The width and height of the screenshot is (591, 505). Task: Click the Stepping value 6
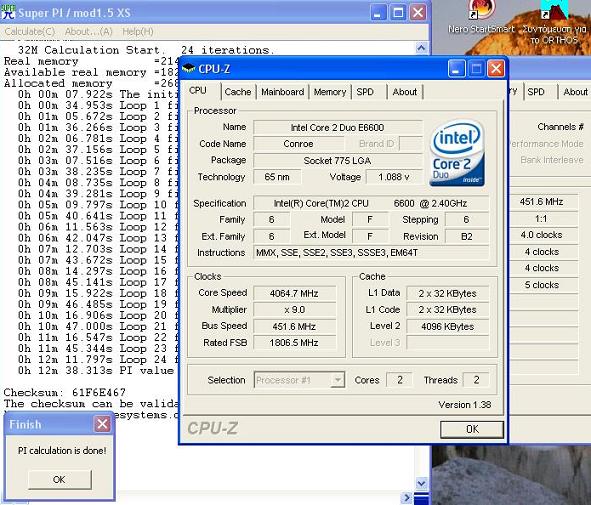pos(467,220)
